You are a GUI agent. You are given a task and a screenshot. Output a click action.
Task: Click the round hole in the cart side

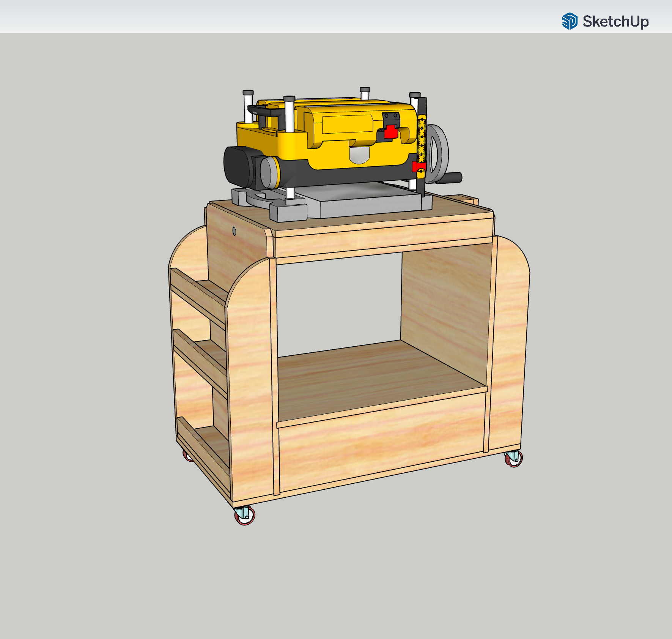(x=234, y=230)
